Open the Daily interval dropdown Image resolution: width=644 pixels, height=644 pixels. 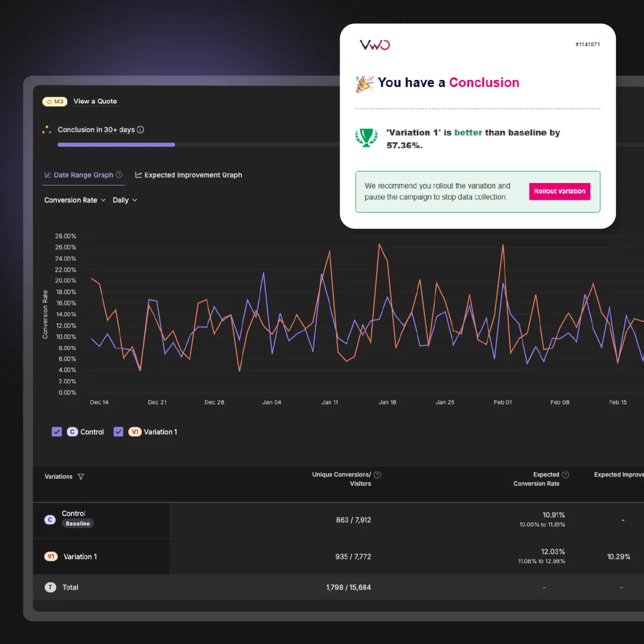click(x=125, y=200)
